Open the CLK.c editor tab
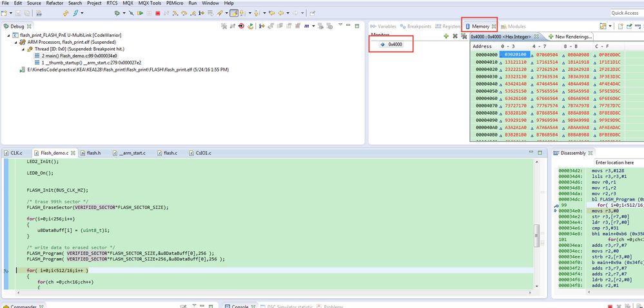Screen dimensions: 644x308 pos(13,153)
